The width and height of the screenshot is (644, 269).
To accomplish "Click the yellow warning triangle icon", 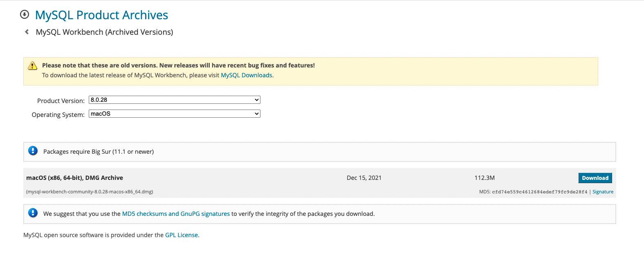I will tap(33, 65).
